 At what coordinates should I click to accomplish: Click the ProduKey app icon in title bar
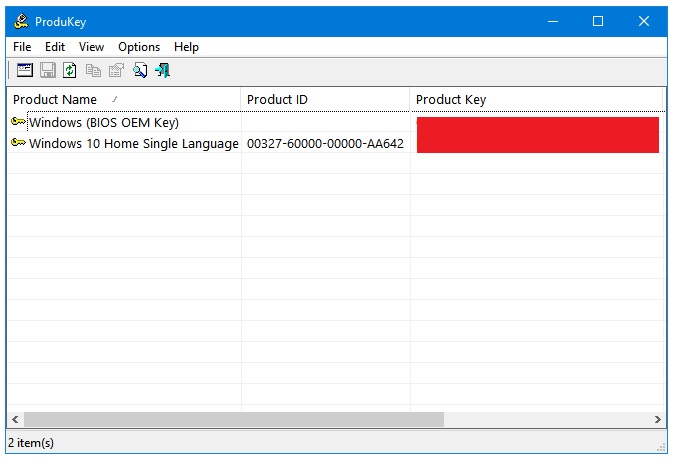point(21,21)
